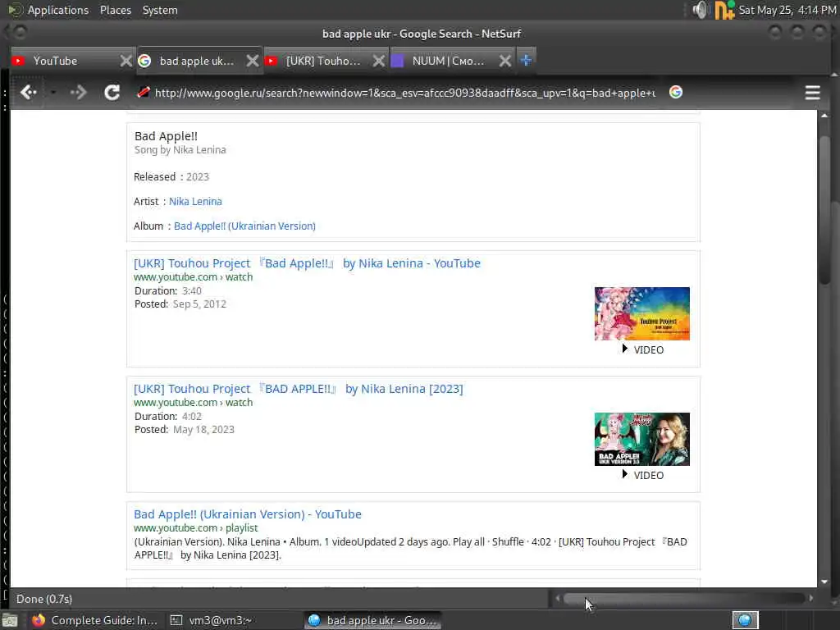Select the 'bad apple ukr - Goo...' taskbar item
This screenshot has width=840, height=630.
pyautogui.click(x=373, y=620)
